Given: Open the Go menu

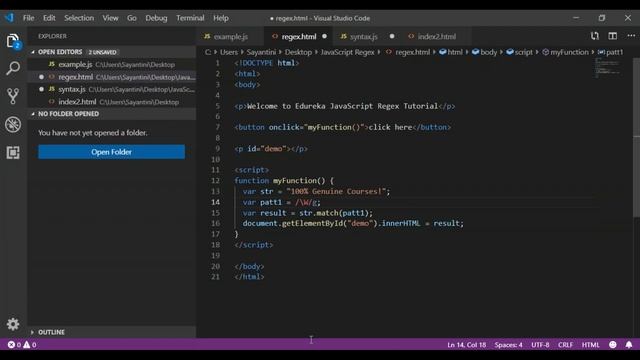Looking at the screenshot, I should coord(131,18).
